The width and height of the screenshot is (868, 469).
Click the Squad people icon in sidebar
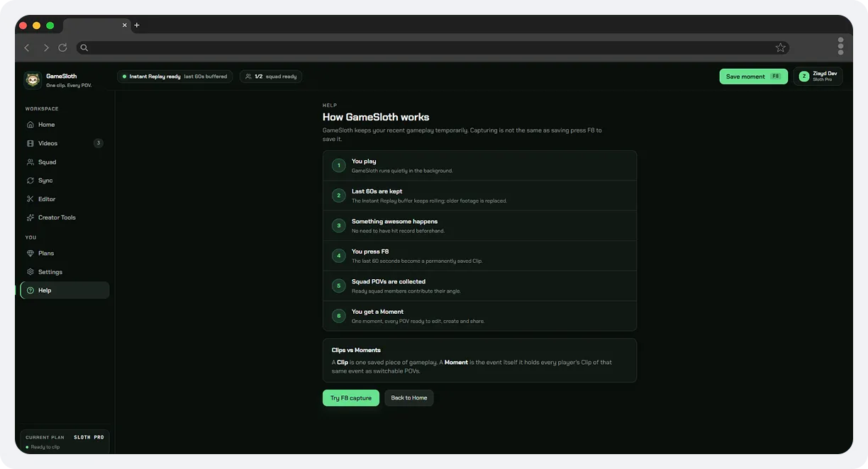[x=30, y=162]
